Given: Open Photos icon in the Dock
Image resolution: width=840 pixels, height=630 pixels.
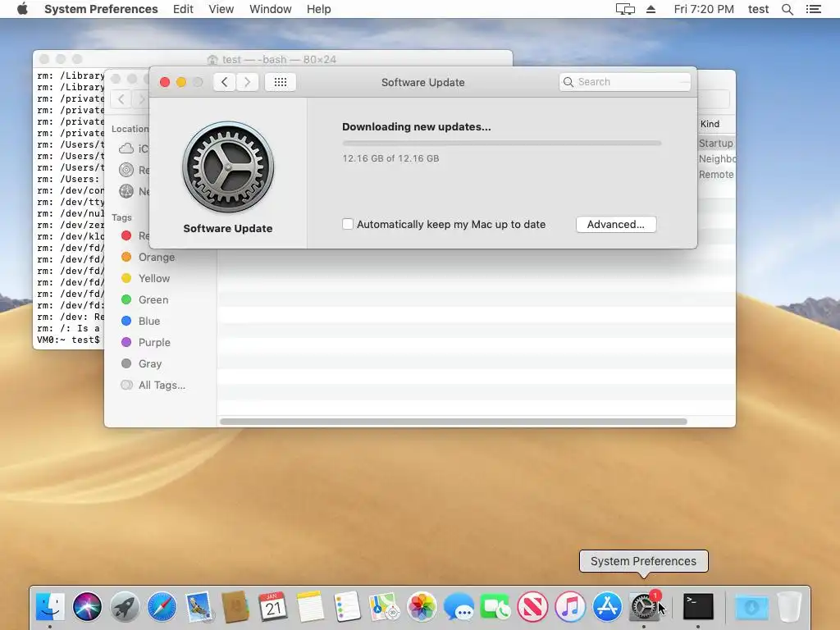Looking at the screenshot, I should point(422,606).
